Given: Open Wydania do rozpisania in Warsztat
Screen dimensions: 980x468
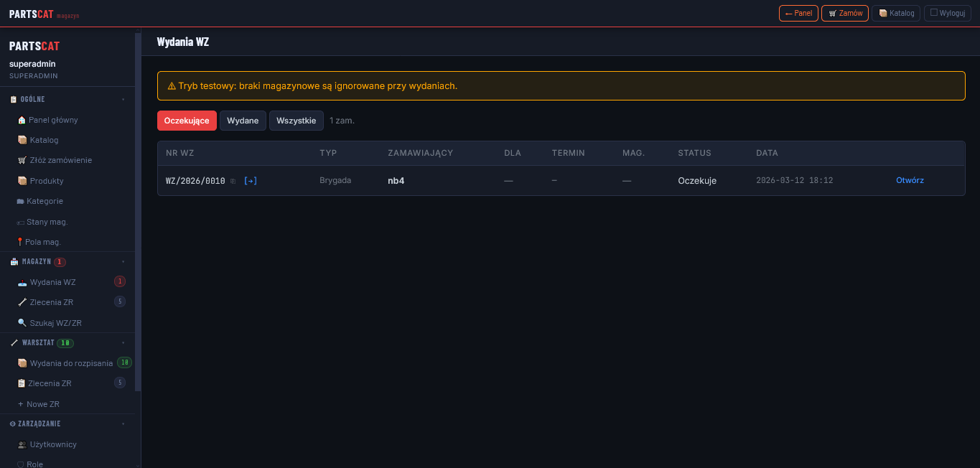Looking at the screenshot, I should tap(70, 363).
